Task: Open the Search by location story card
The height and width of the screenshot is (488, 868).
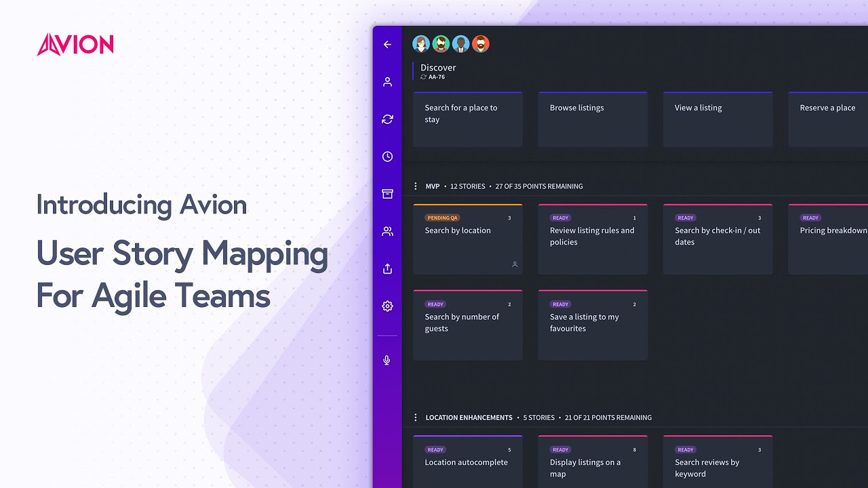Action: (468, 239)
